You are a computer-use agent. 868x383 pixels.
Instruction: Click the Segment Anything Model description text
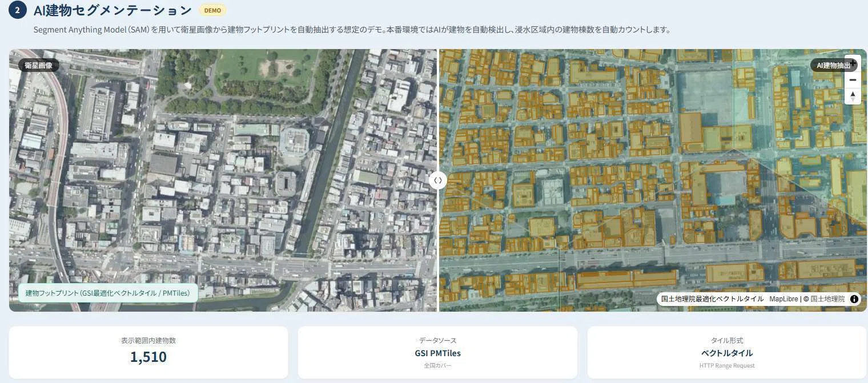tap(352, 30)
